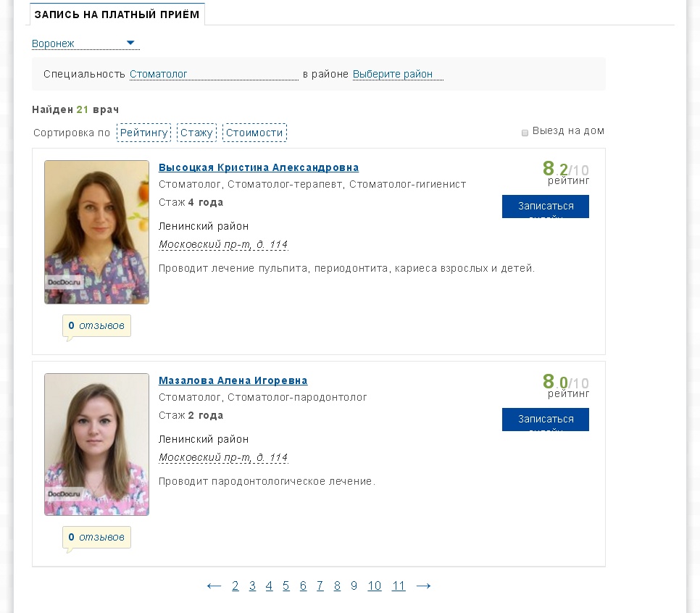Open profile of Высоцкая Кристина Александровна
Viewport: 700px width, 613px height.
click(259, 167)
